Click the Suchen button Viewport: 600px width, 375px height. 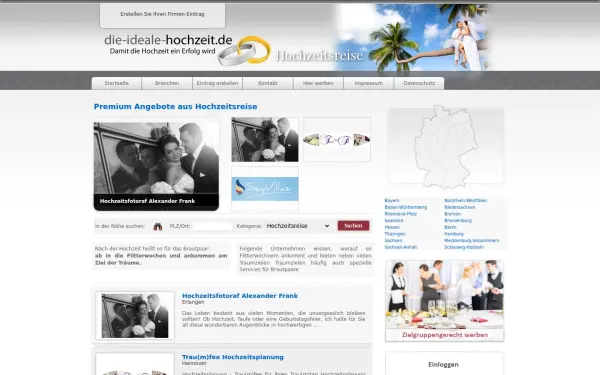coord(353,226)
